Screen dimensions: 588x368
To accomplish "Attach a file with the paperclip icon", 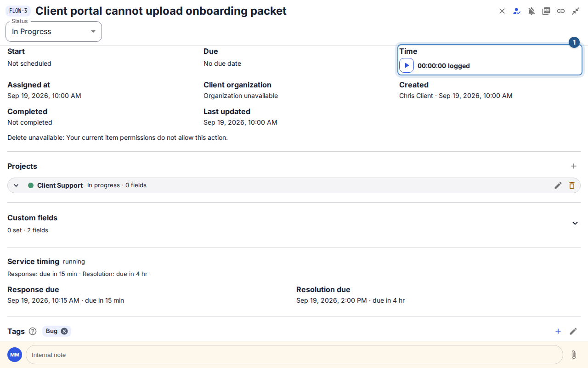I will [x=574, y=355].
